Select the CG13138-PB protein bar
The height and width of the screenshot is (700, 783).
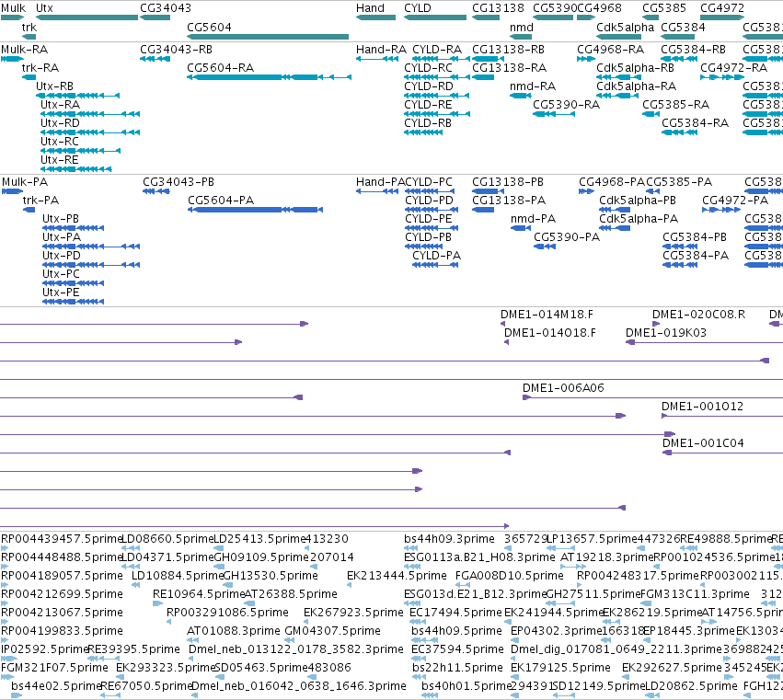coord(488,191)
